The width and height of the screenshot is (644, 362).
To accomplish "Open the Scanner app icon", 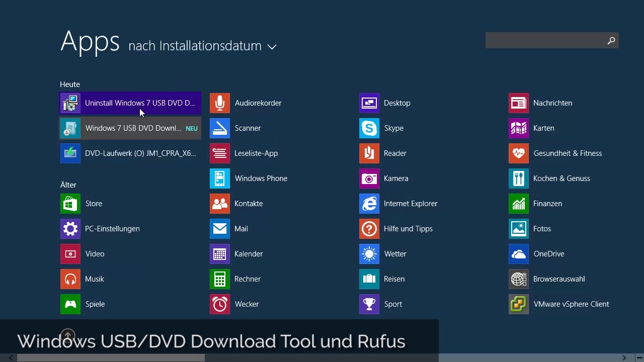I will coord(220,128).
